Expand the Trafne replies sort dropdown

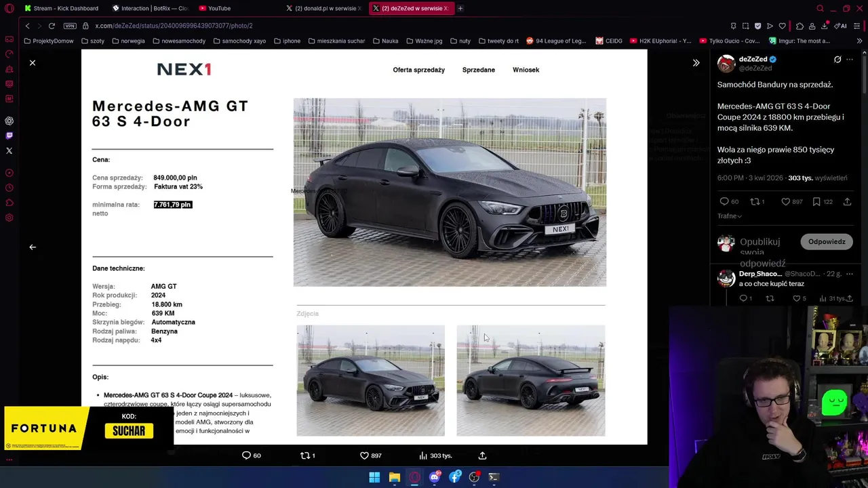730,216
